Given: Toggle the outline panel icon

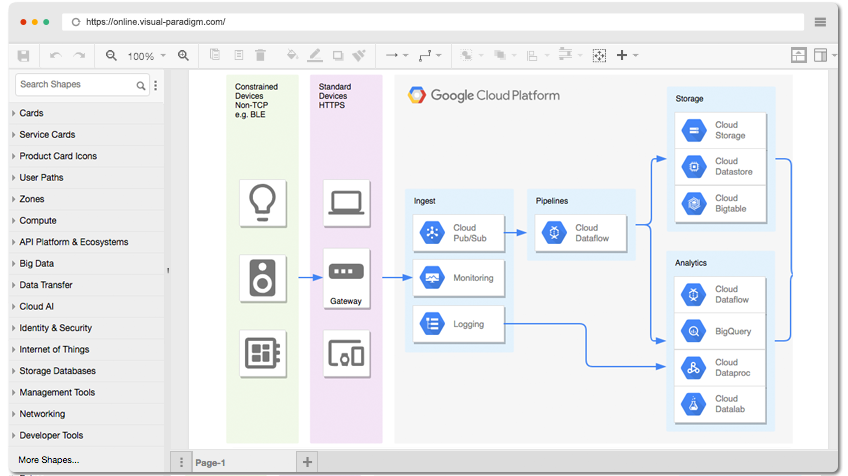Looking at the screenshot, I should pos(798,55).
